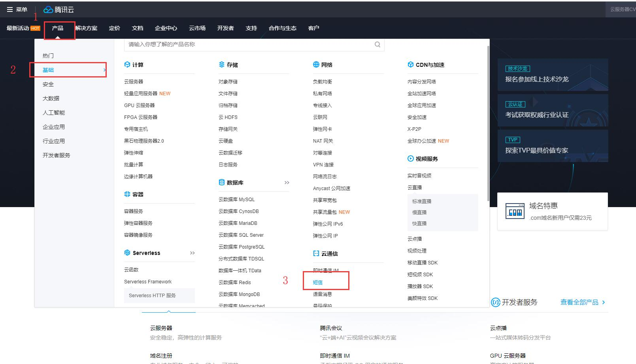Open the 标准直播 sub-item
This screenshot has width=636, height=364.
[422, 201]
